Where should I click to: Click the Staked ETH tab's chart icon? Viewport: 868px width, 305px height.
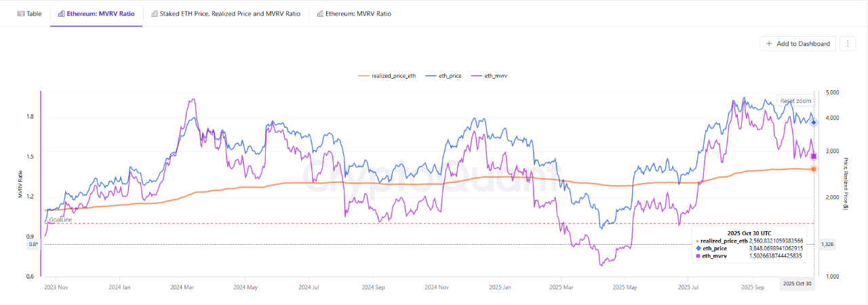tap(155, 14)
